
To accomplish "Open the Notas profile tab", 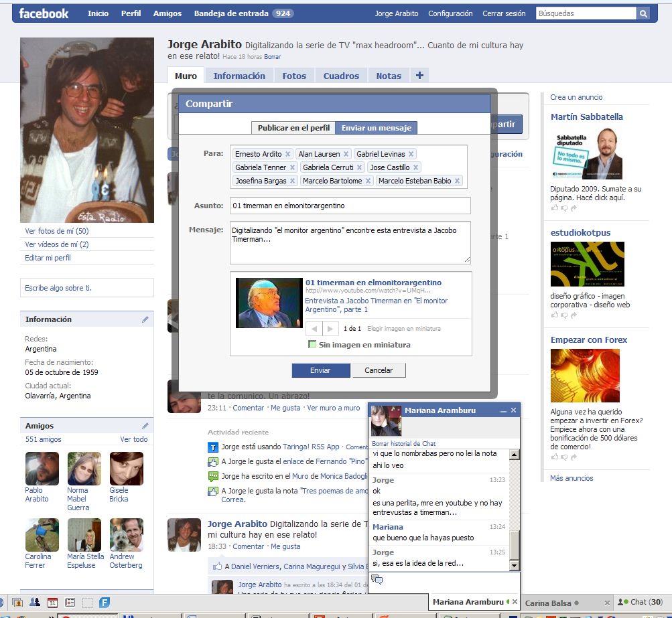I will 389,76.
